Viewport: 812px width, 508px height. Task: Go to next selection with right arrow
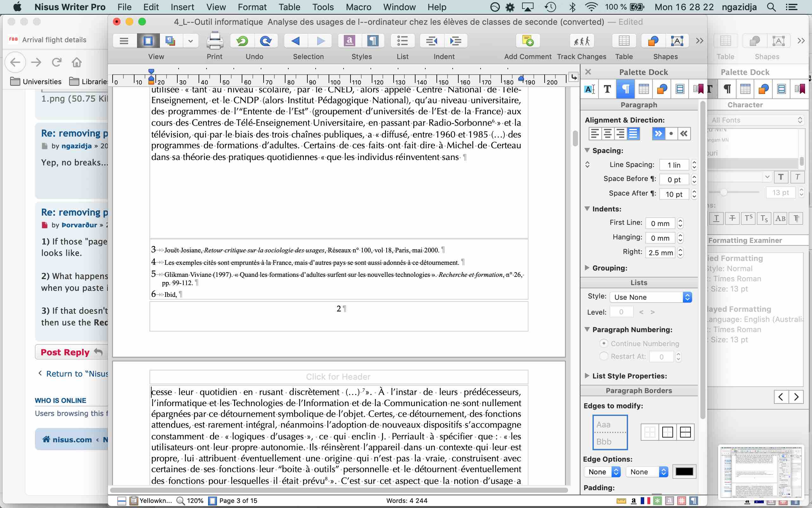click(320, 41)
